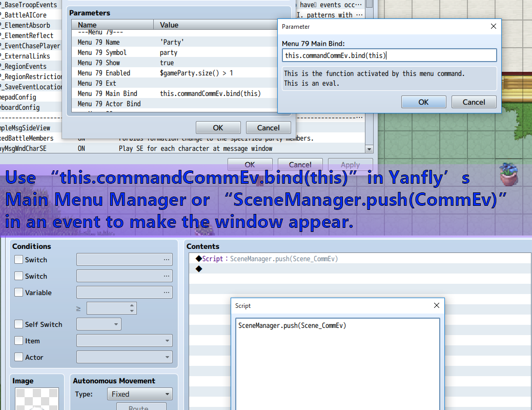Select the empty diamond command line
Screen dimensions: 532x410
click(x=199, y=269)
